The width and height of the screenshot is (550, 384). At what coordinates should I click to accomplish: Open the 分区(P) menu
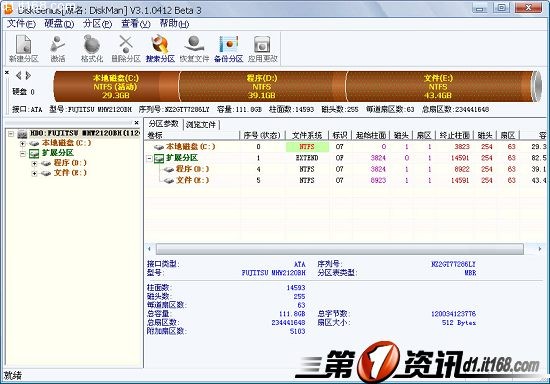pos(98,24)
